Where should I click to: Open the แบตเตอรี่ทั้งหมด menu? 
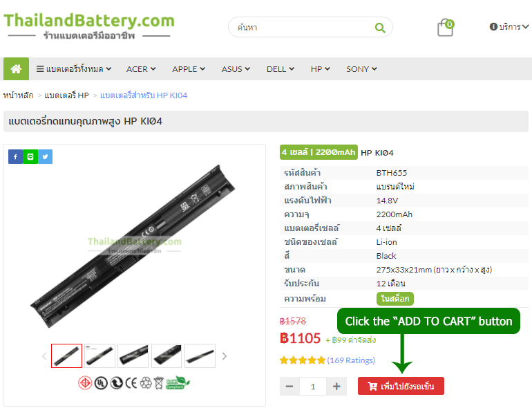[74, 69]
